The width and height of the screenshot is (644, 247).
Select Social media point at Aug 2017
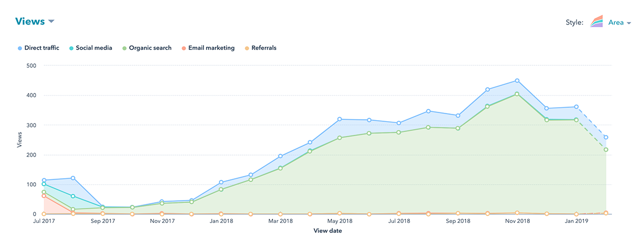[73, 196]
